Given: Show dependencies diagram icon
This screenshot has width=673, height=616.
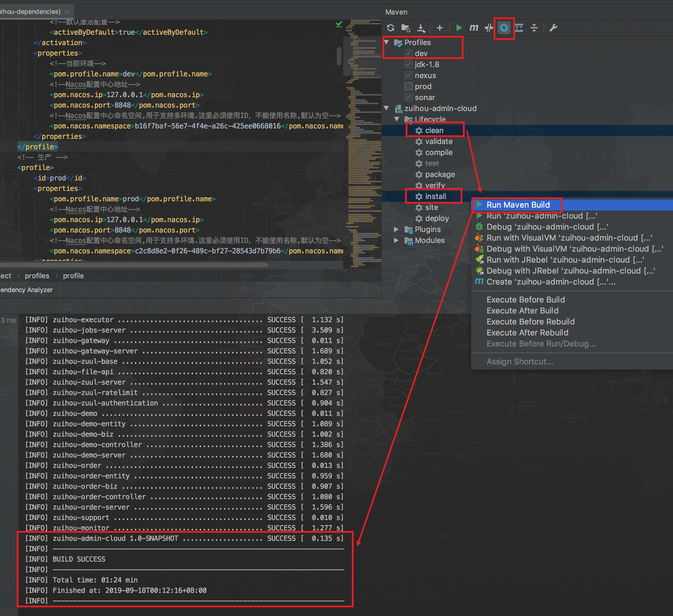Looking at the screenshot, I should pos(519,28).
